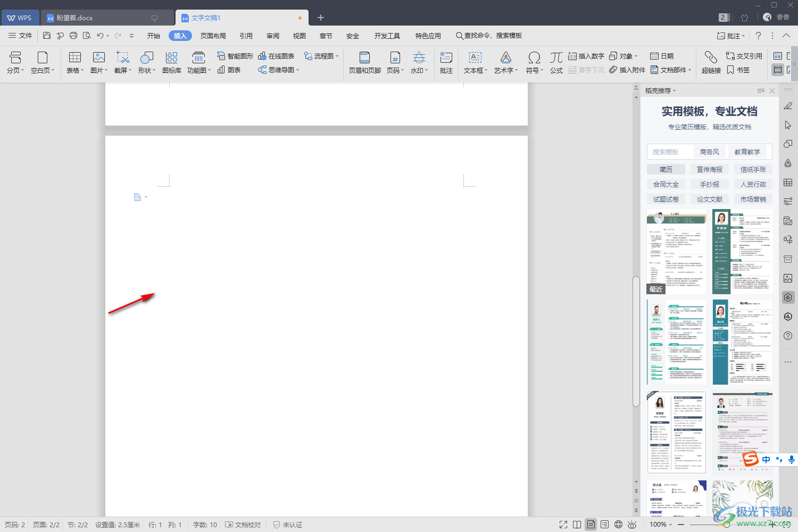
Task: Switch to outline view in status bar
Action: (x=605, y=525)
